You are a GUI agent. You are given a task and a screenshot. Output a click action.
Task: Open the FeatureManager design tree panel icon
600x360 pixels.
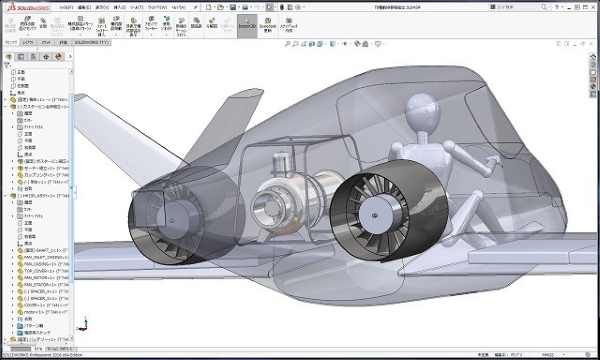click(x=9, y=57)
